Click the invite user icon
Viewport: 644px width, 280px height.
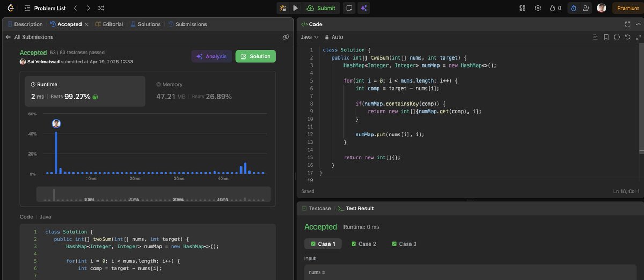[586, 8]
